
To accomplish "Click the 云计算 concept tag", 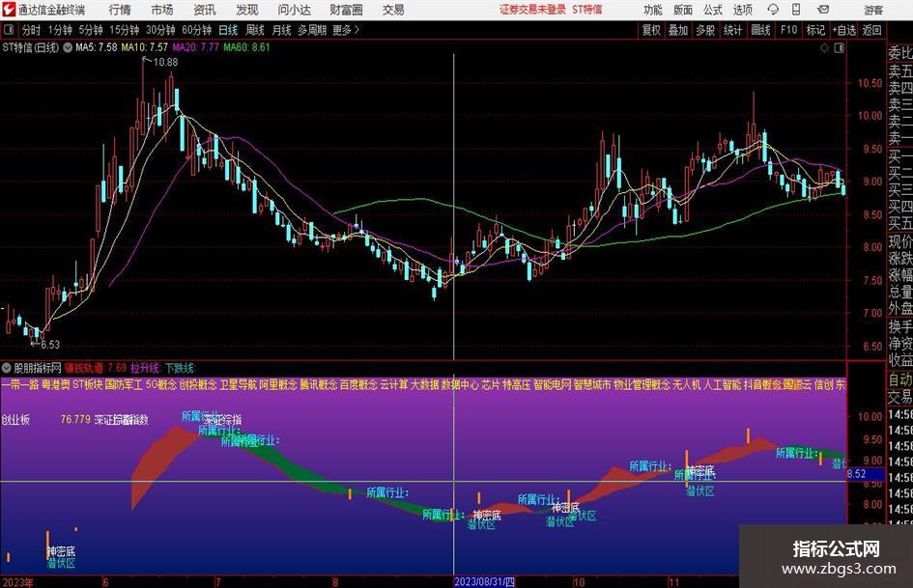I will click(393, 385).
